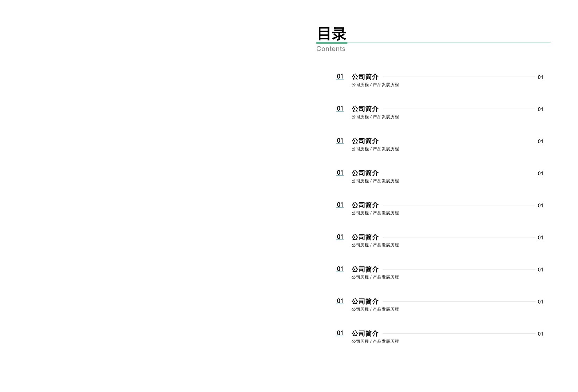The image size is (578, 392).
Task: Open the first 公司简介 entry
Action: (365, 77)
